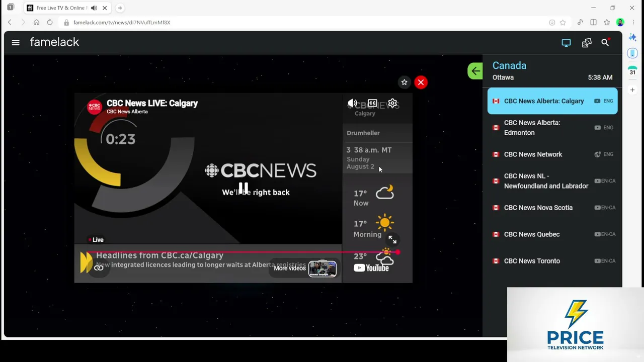Screen dimensions: 644x362
Task: Pause the CBC News live stream
Action: (x=244, y=188)
